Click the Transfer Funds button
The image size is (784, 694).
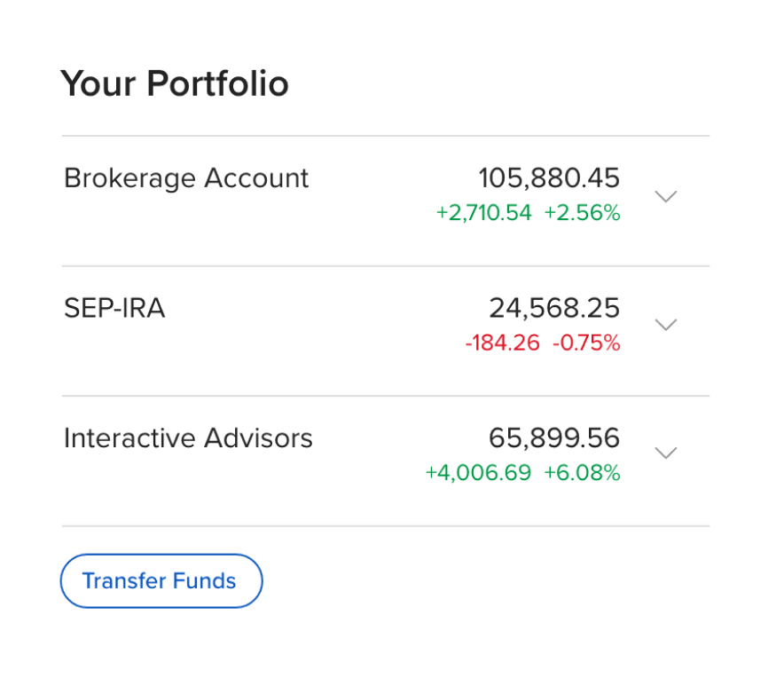coord(161,580)
